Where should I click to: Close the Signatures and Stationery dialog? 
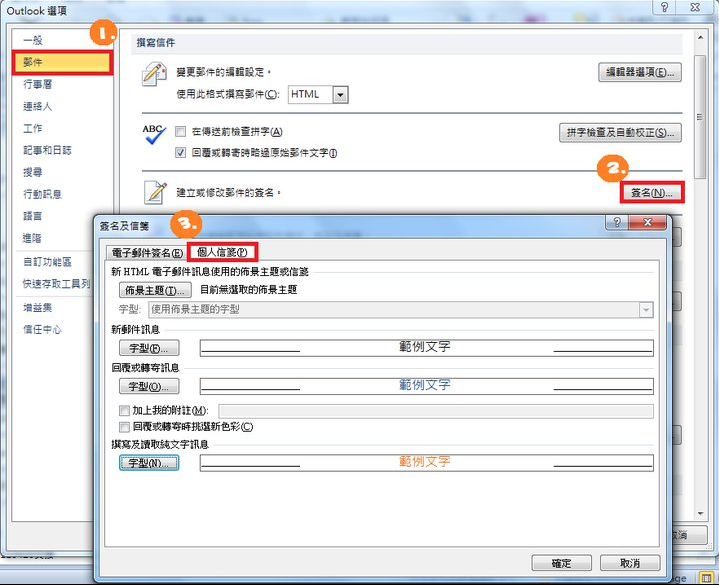pyautogui.click(x=647, y=222)
